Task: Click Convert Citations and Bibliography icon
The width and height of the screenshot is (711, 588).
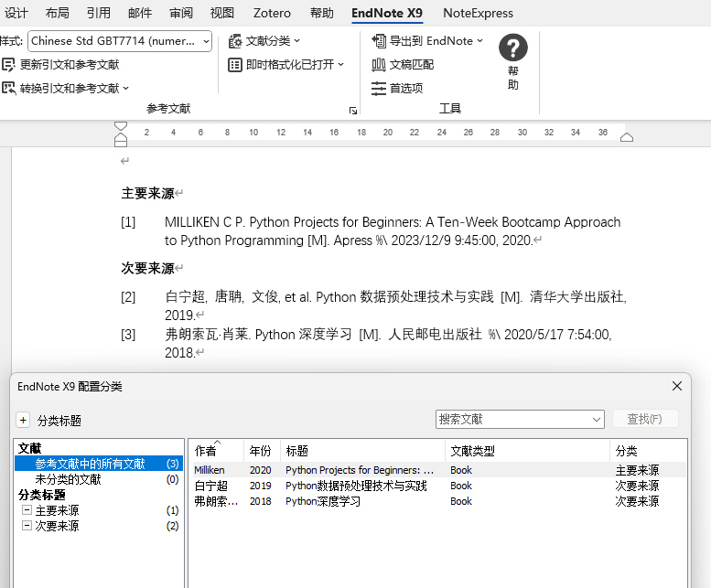Action: [x=8, y=88]
